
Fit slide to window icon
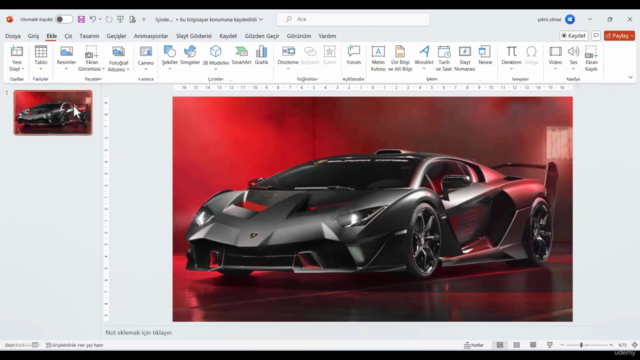click(x=634, y=345)
